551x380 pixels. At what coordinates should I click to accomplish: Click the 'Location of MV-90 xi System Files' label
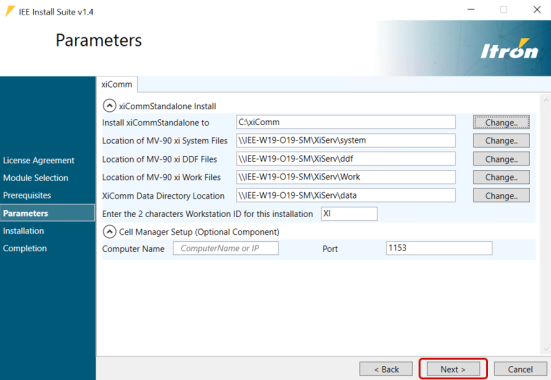coord(165,141)
